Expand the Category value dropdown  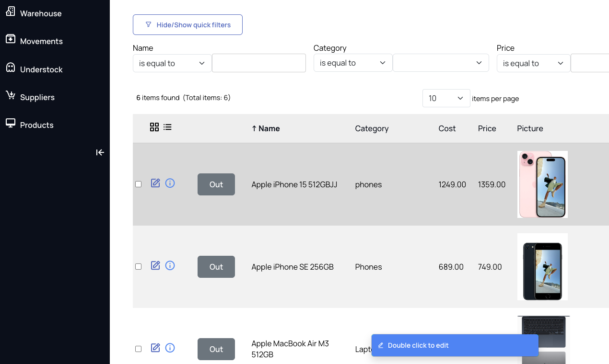pyautogui.click(x=441, y=63)
